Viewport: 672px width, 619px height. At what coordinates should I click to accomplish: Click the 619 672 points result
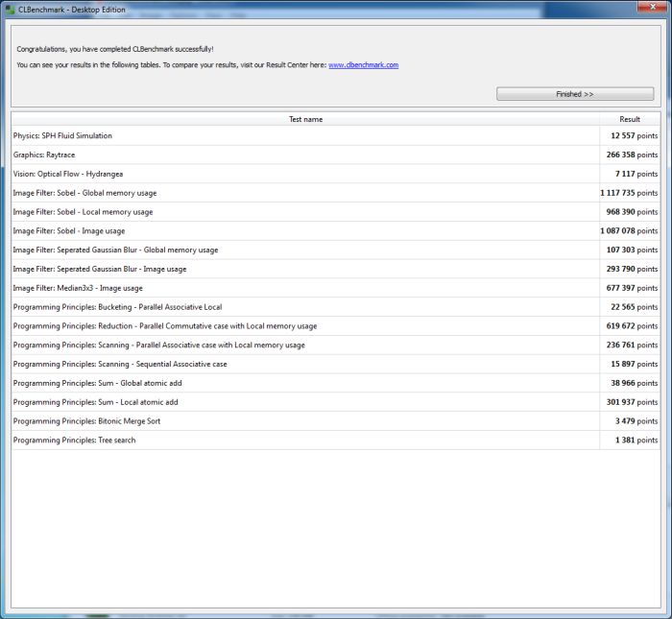click(x=632, y=326)
